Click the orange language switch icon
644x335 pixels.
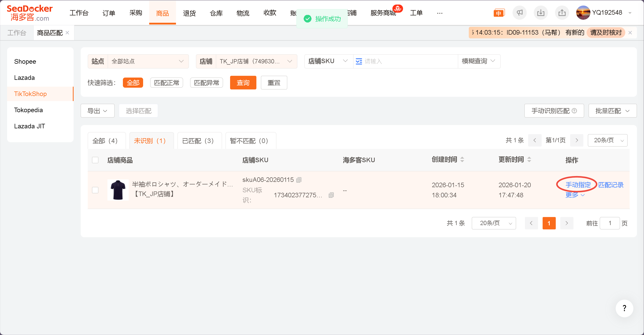click(499, 13)
